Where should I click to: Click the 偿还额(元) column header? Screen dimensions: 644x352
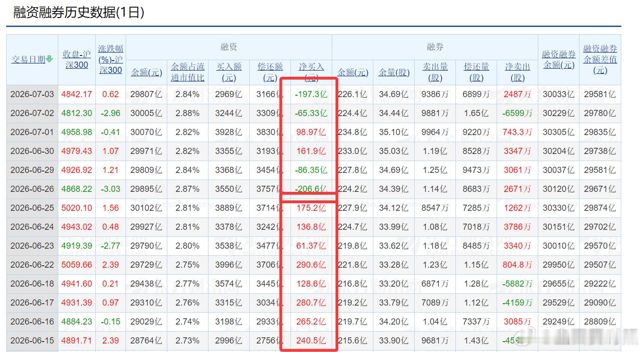pos(270,72)
